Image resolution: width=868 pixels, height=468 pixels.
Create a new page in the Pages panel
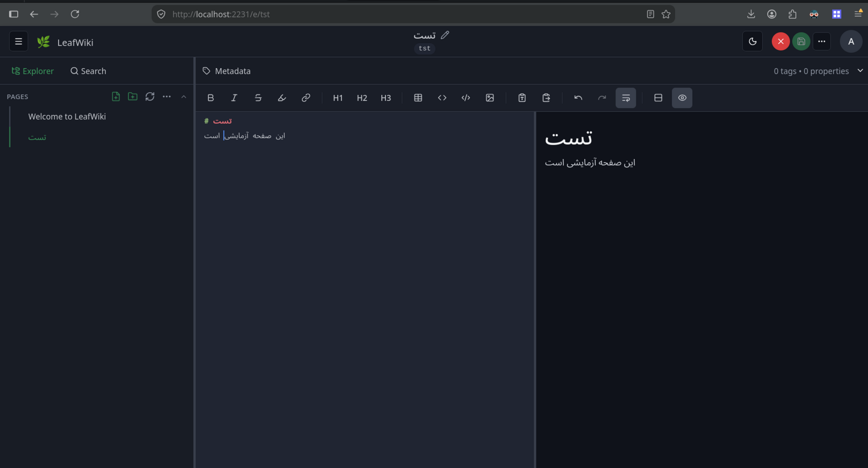tap(116, 96)
